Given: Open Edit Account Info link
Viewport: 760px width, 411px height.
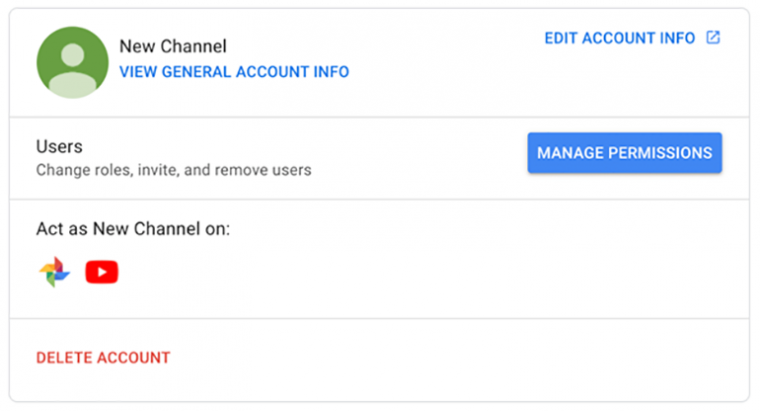Looking at the screenshot, I should (620, 38).
